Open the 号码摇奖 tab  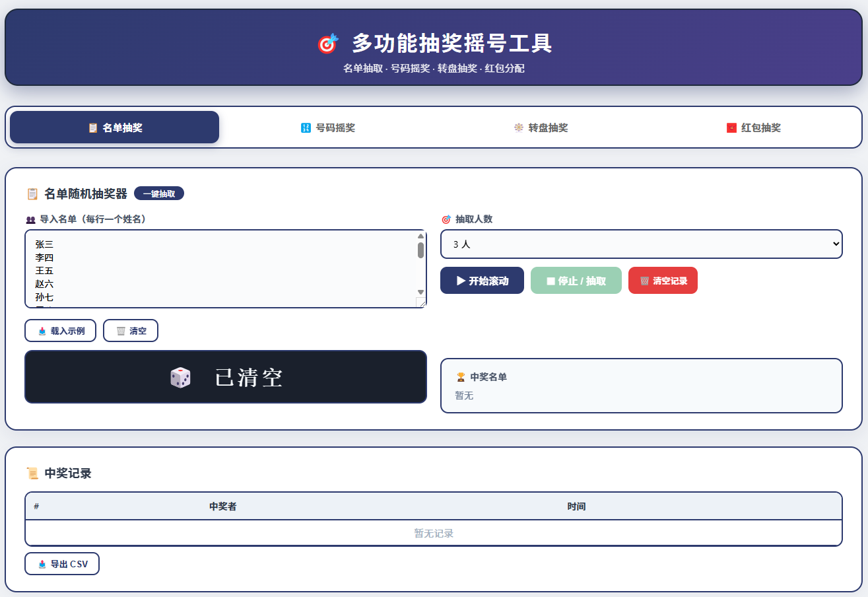(x=327, y=127)
